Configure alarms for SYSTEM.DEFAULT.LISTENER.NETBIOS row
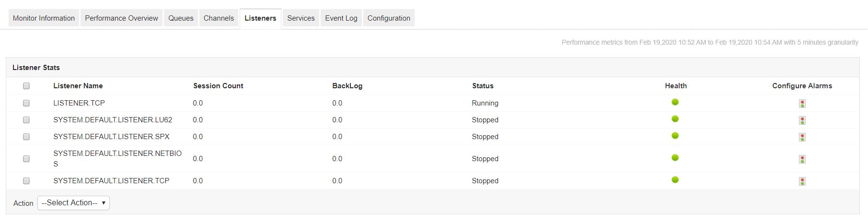The image size is (868, 224). click(802, 159)
